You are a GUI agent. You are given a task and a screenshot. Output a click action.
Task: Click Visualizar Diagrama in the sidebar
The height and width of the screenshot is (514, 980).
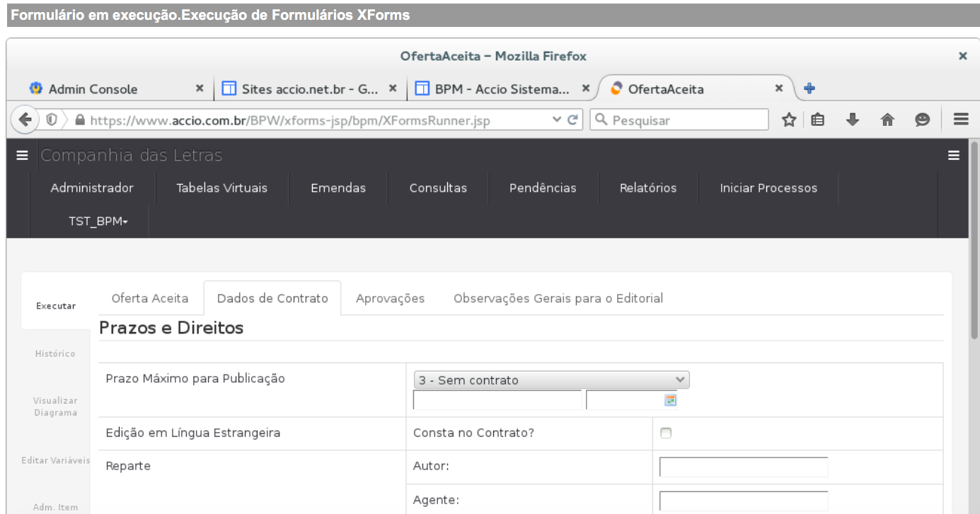click(x=55, y=406)
